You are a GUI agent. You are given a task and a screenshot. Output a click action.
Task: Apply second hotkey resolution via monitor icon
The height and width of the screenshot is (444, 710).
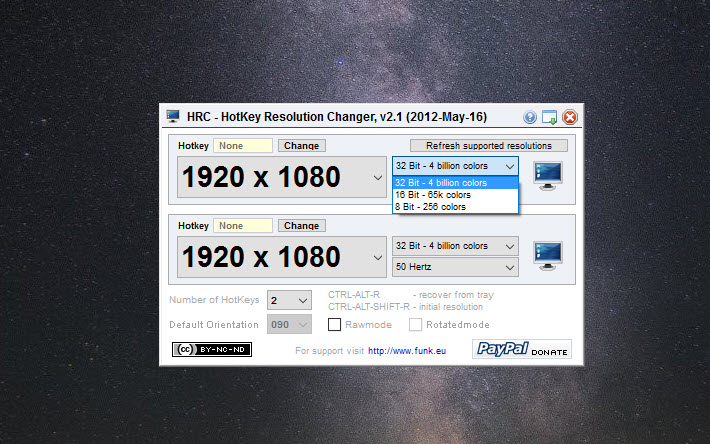(x=548, y=256)
